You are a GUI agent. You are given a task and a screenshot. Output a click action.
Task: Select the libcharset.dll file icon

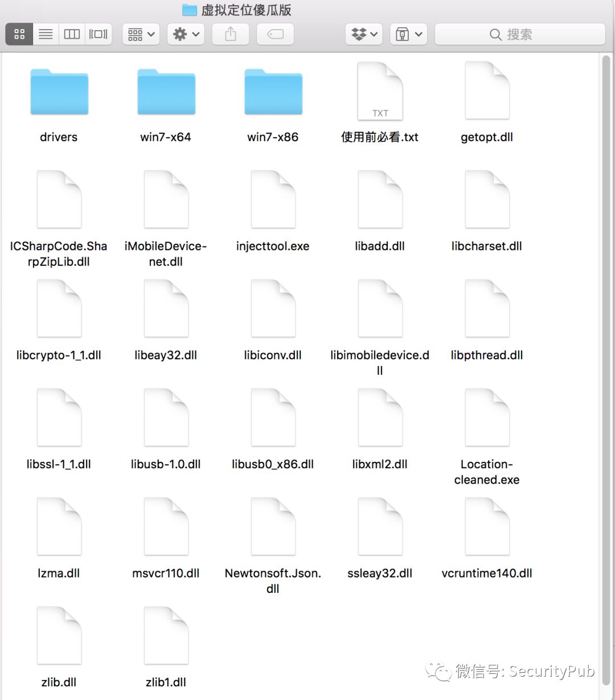(487, 200)
